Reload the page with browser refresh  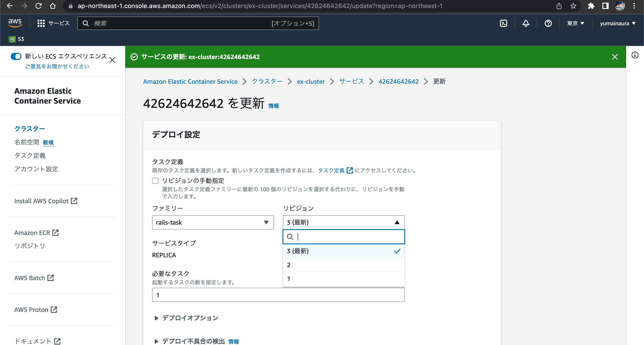point(38,6)
